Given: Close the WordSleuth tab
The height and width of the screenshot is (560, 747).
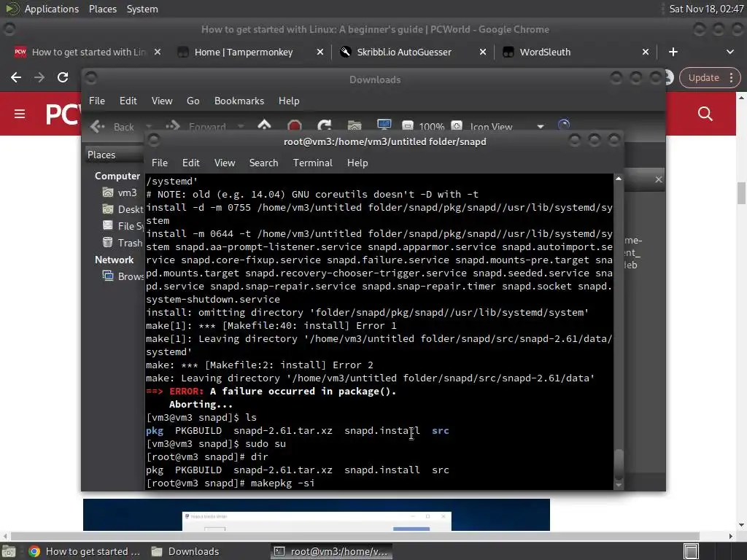Looking at the screenshot, I should (x=646, y=52).
